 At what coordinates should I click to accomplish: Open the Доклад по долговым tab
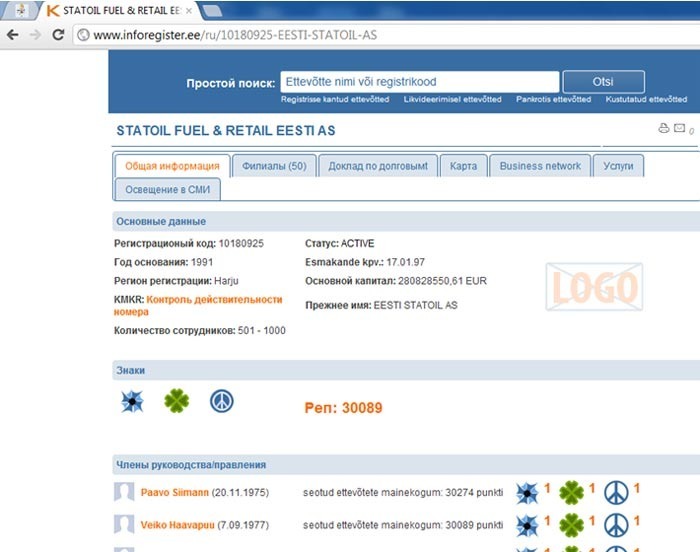coord(378,166)
